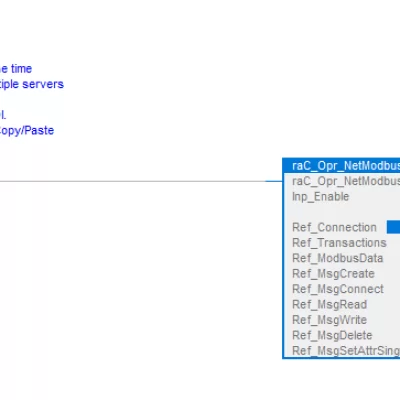Click the Ref_MsgConnect parameter
This screenshot has height=400, width=400.
[338, 289]
